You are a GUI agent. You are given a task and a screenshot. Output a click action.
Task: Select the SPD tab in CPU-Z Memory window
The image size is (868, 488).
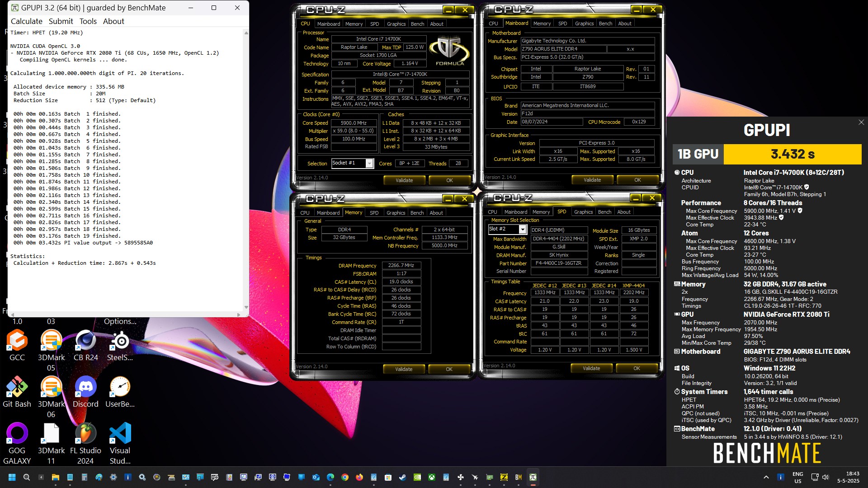point(374,213)
